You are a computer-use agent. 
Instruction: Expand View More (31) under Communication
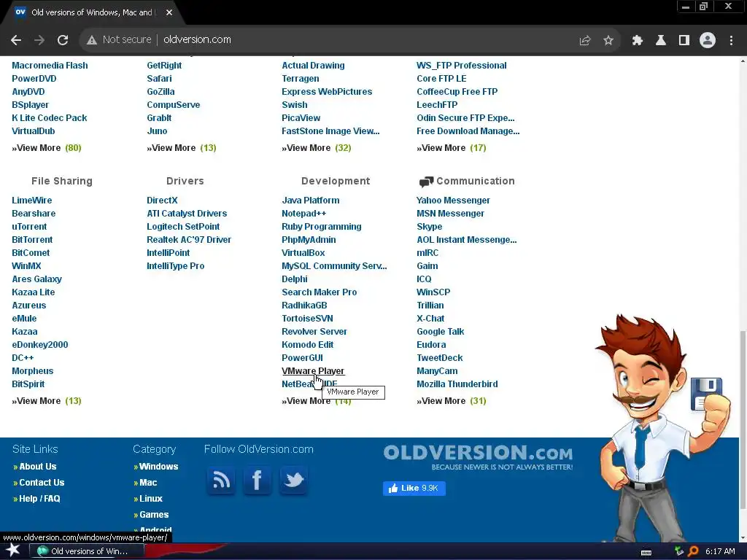[x=452, y=401]
